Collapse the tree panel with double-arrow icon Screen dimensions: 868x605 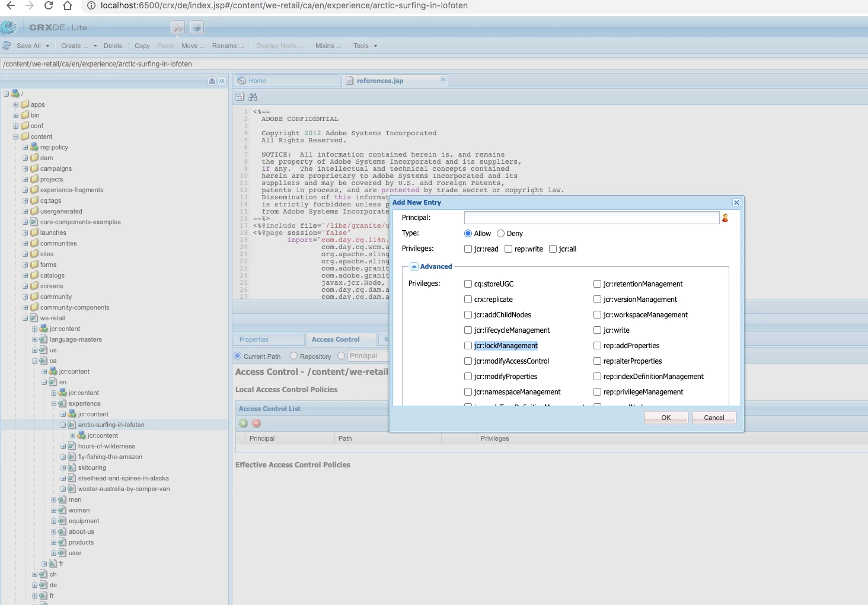[x=222, y=81]
